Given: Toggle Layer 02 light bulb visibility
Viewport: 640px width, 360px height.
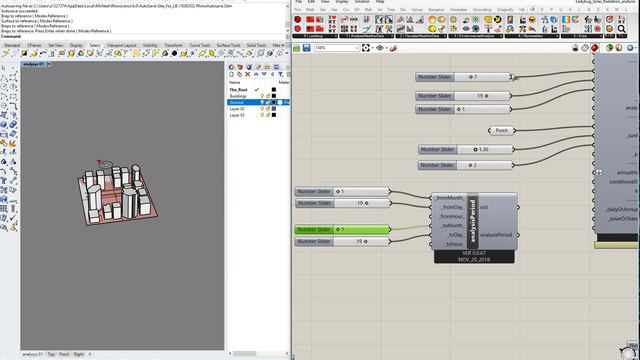Looking at the screenshot, I should 262,109.
